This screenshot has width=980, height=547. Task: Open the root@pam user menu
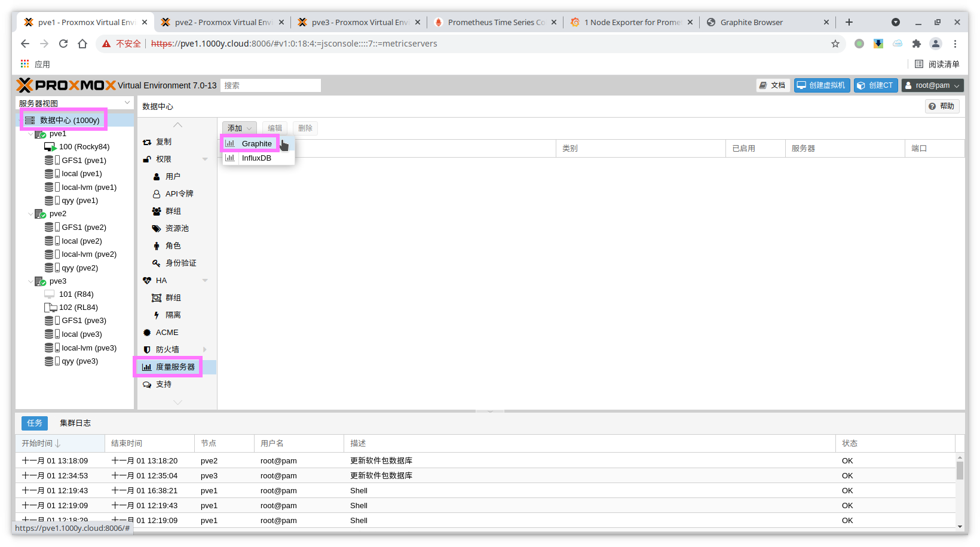click(932, 85)
